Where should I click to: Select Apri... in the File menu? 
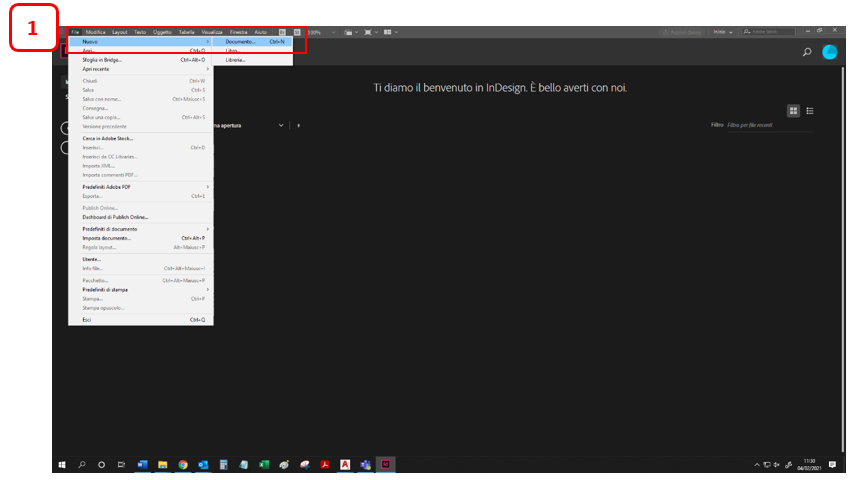click(x=141, y=51)
